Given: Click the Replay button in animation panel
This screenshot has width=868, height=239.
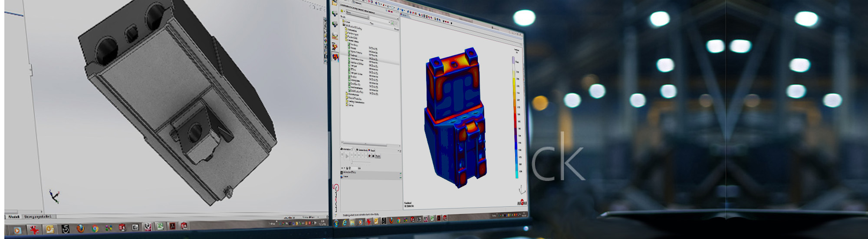Looking at the screenshot, I should [378, 156].
